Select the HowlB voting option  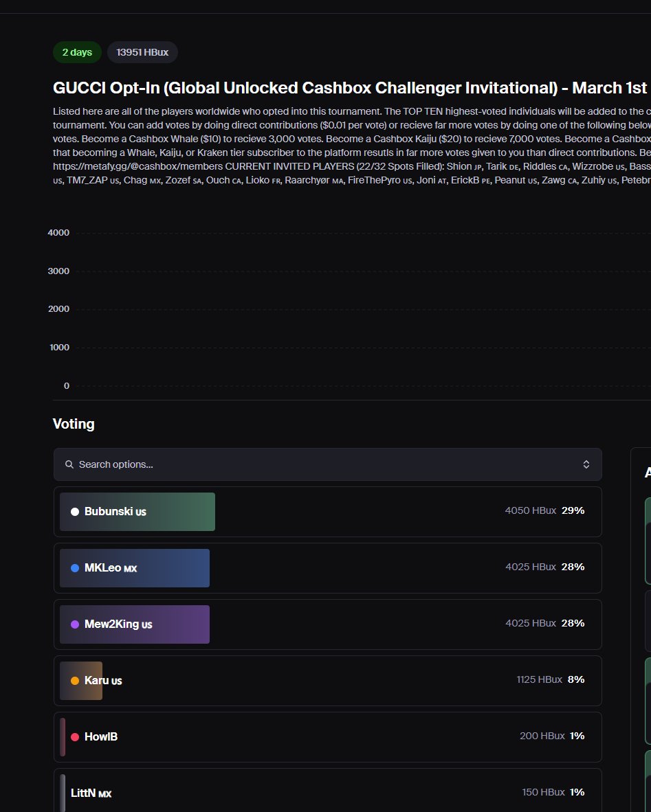tap(328, 737)
